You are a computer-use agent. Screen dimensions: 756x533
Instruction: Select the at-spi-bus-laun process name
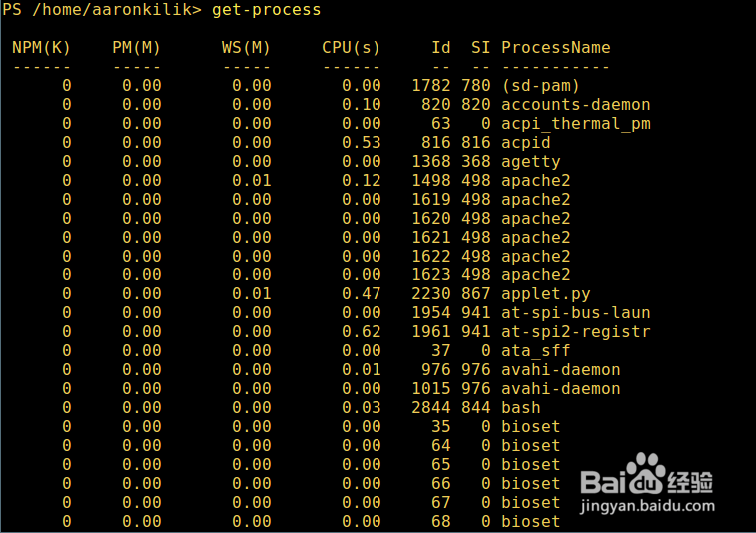(x=575, y=313)
